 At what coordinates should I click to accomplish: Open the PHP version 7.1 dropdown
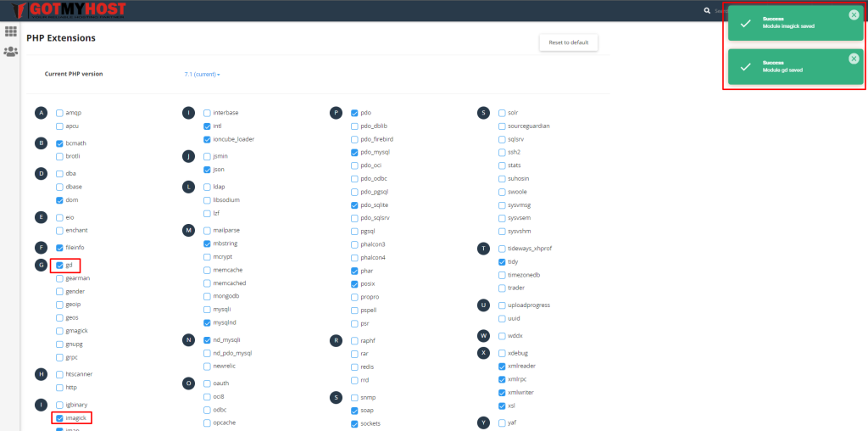click(x=202, y=75)
